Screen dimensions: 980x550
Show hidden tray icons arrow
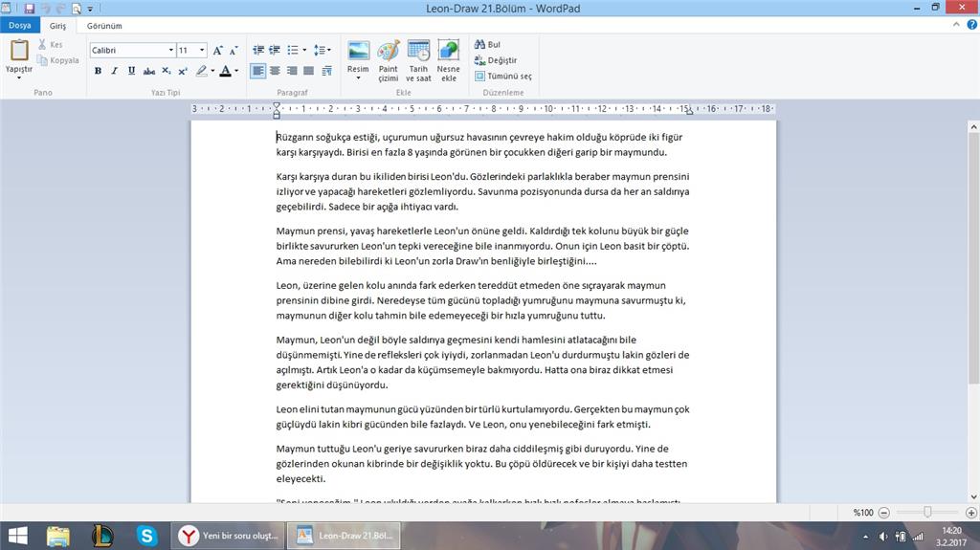coord(865,537)
